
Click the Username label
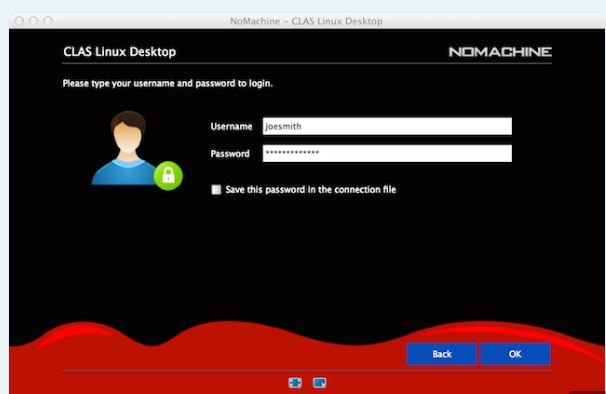click(x=231, y=126)
